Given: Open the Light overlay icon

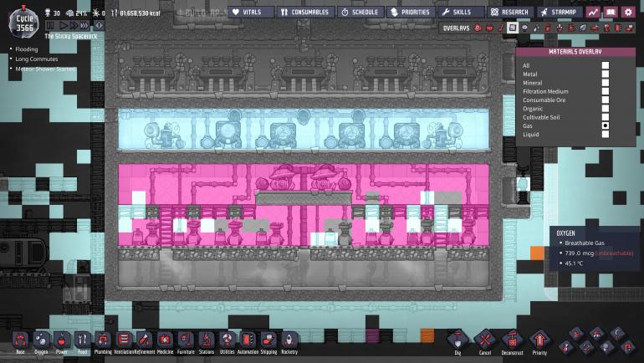Looking at the screenshot, I should [524, 28].
